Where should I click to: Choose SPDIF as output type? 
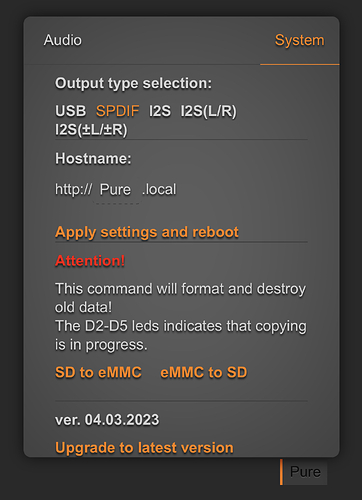coord(118,111)
